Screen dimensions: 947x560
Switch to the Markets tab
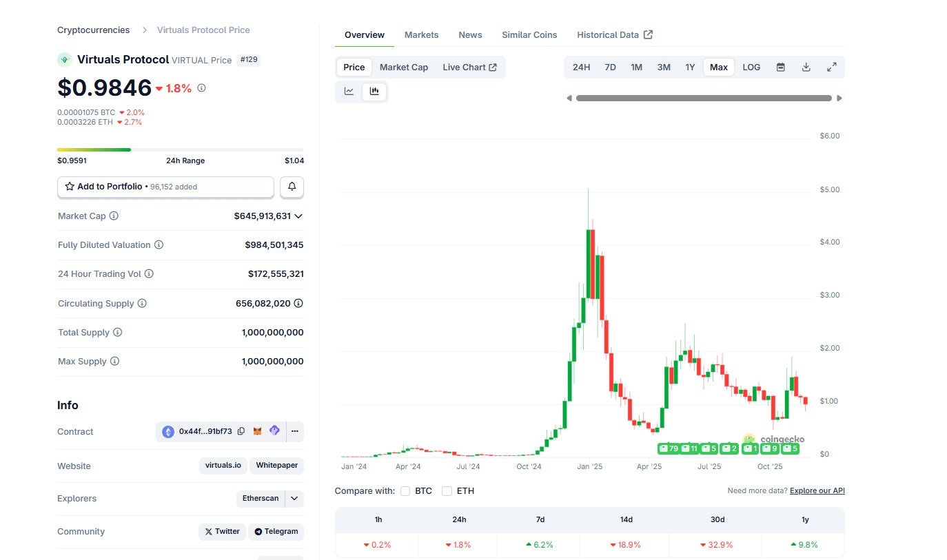coord(421,34)
